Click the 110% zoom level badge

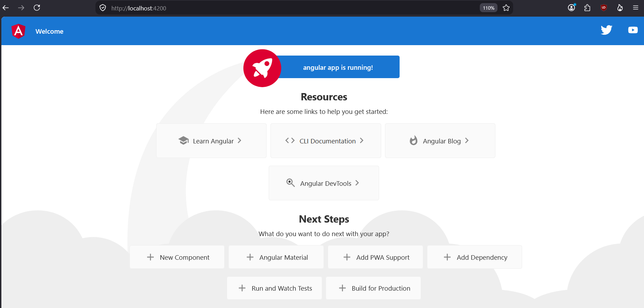[488, 8]
